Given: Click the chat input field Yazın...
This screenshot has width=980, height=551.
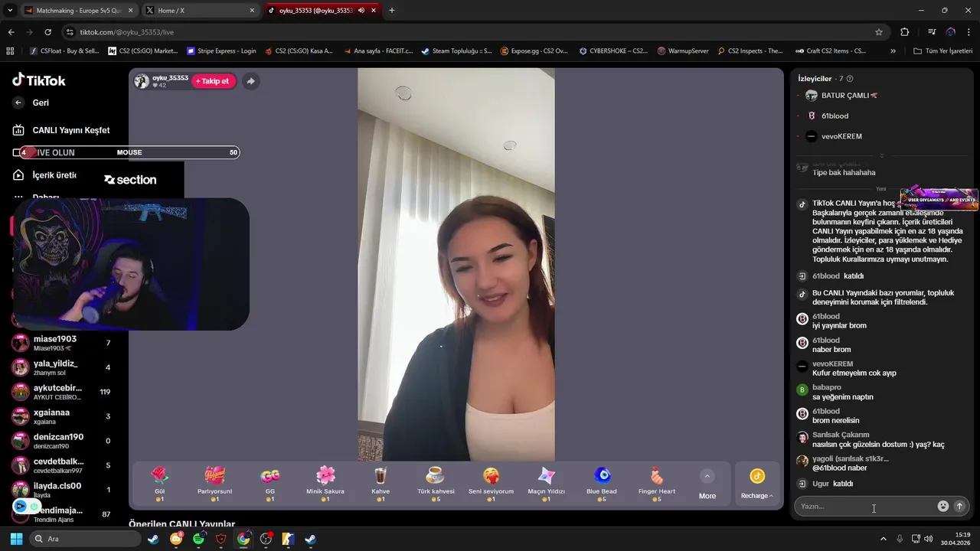Looking at the screenshot, I should coord(865,506).
